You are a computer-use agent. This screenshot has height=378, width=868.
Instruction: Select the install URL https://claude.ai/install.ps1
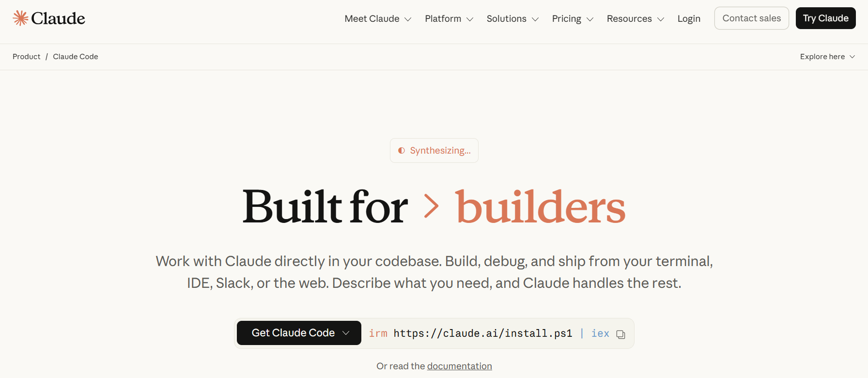click(483, 333)
